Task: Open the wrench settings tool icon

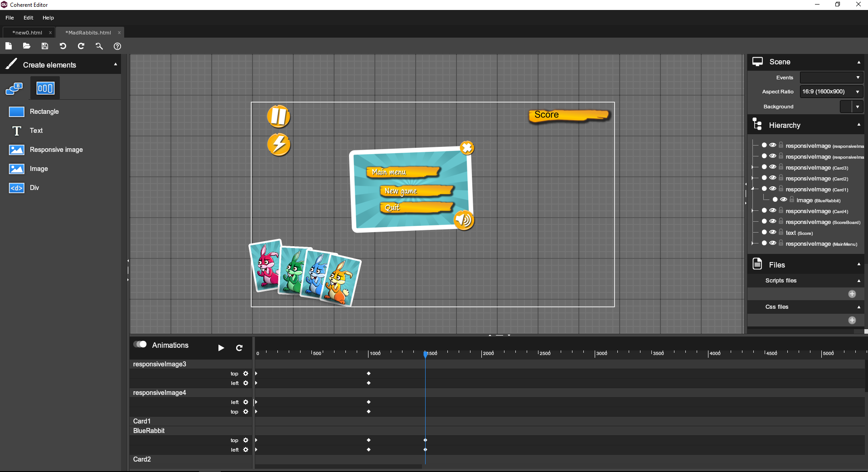Action: 99,46
